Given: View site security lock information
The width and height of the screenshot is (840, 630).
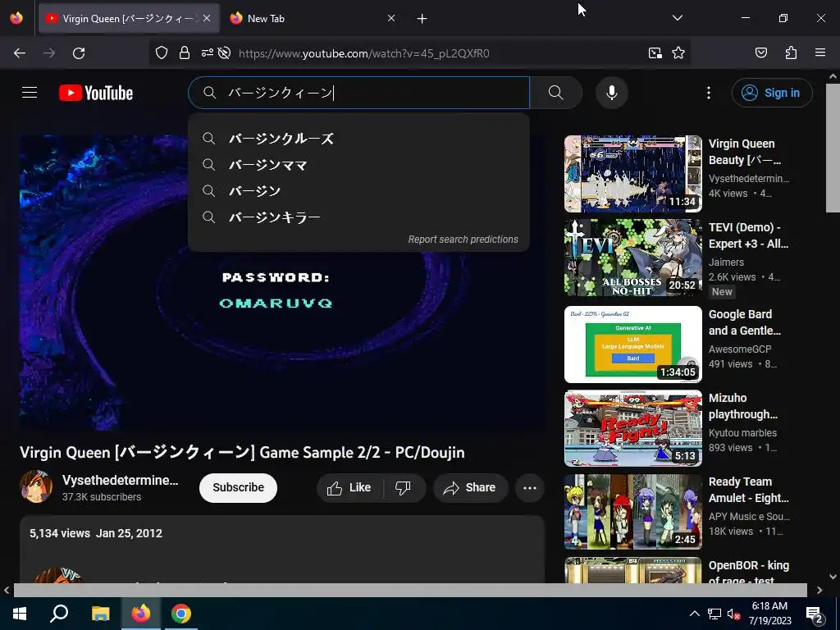Looking at the screenshot, I should click(185, 52).
